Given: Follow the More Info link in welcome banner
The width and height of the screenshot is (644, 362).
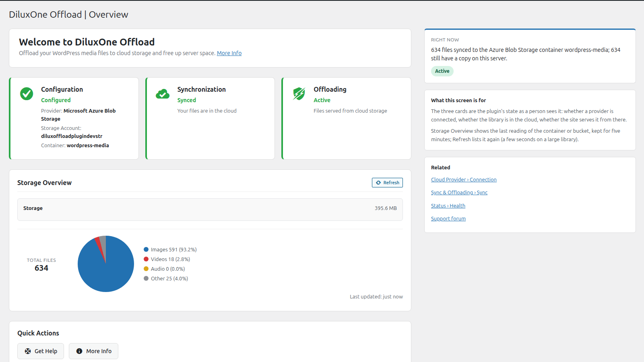Looking at the screenshot, I should 229,53.
